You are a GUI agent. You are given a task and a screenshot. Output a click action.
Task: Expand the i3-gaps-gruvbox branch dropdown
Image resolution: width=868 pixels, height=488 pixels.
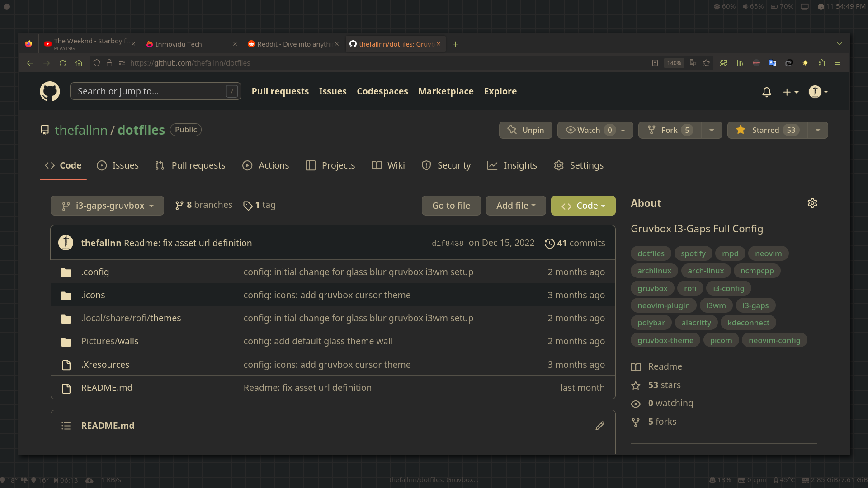click(107, 206)
